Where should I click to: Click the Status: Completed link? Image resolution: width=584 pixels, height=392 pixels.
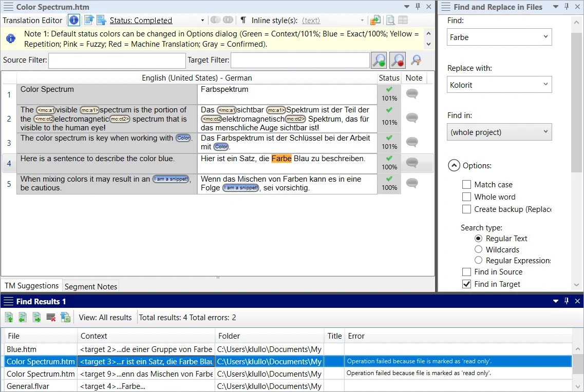[141, 20]
